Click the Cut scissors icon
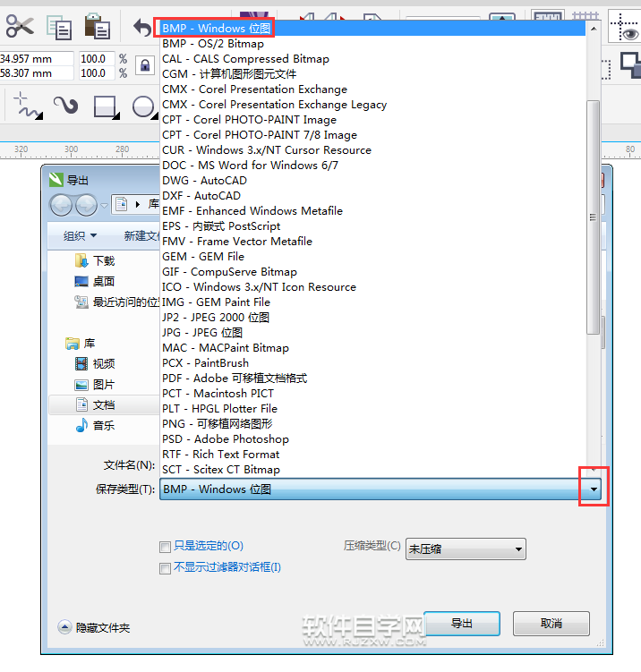This screenshot has width=641, height=672. pyautogui.click(x=20, y=26)
